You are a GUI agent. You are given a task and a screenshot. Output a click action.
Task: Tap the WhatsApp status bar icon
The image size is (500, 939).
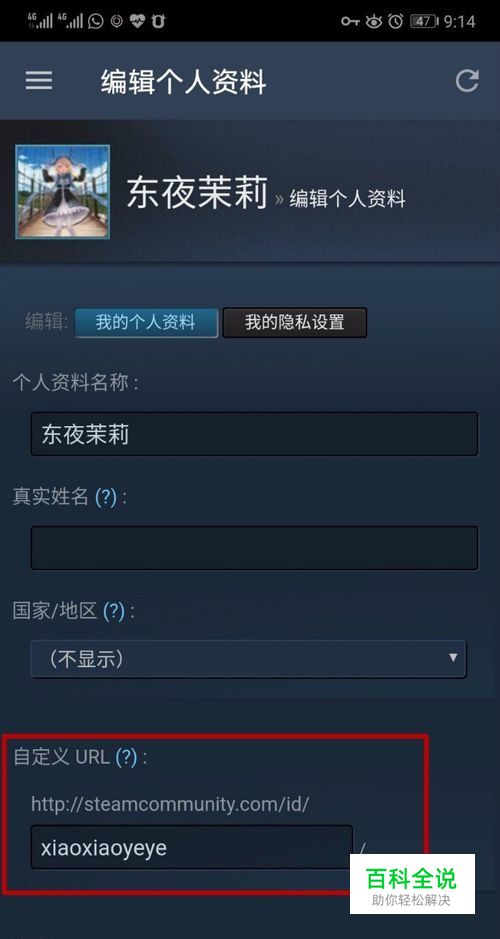tap(95, 22)
